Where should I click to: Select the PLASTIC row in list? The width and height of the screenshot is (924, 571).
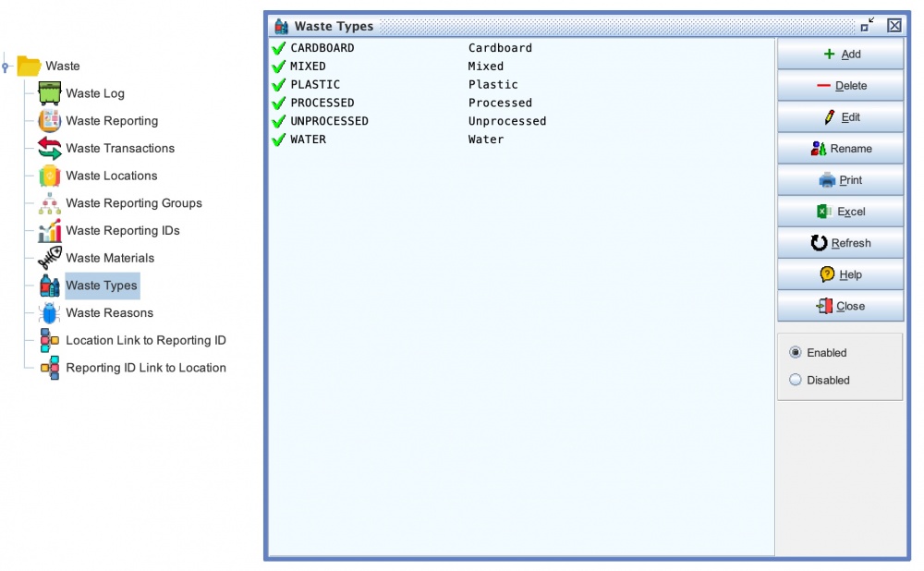coord(315,85)
